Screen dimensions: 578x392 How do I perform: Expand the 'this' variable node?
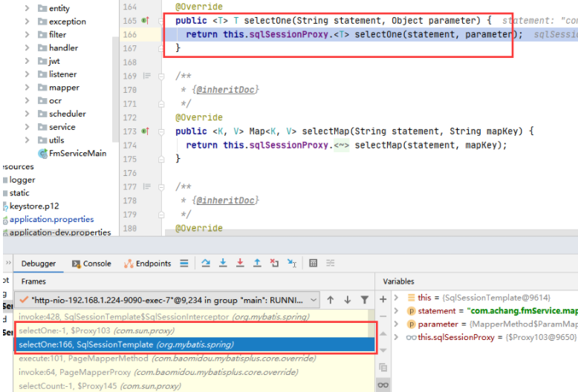tap(396, 297)
